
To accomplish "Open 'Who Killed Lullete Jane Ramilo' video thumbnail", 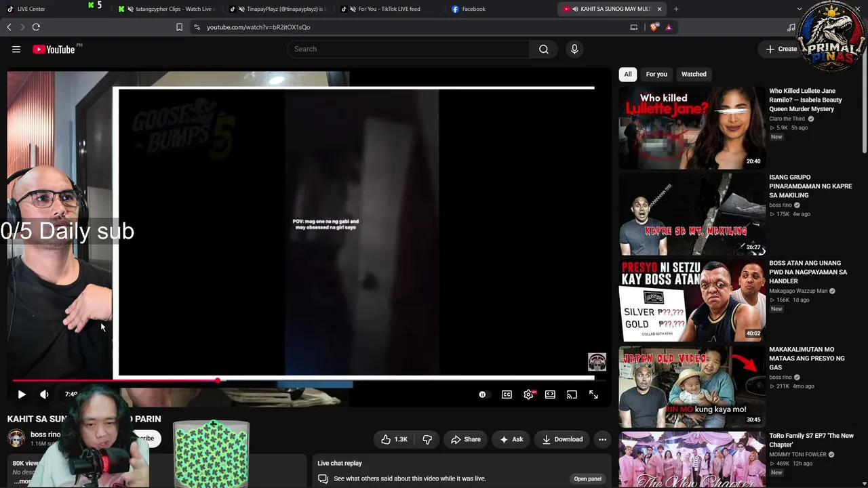I will point(692,127).
